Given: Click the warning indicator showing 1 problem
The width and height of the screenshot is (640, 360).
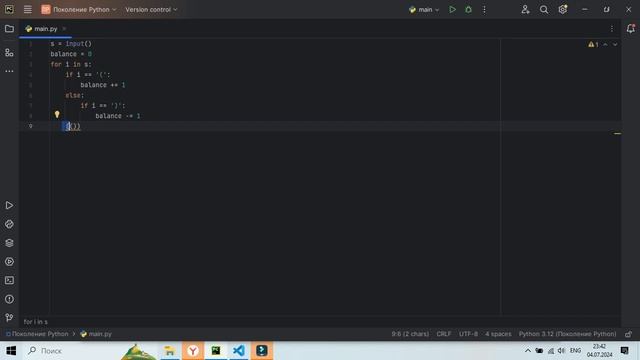Looking at the screenshot, I should tap(593, 44).
